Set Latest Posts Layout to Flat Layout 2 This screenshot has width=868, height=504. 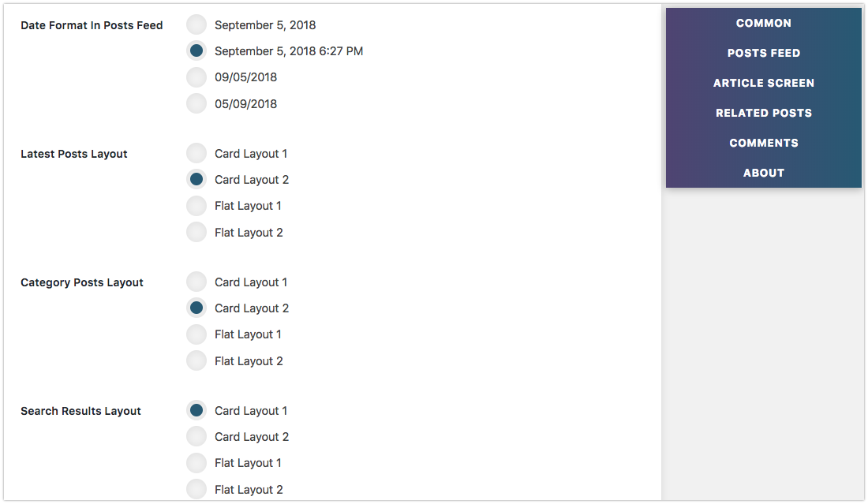(196, 232)
